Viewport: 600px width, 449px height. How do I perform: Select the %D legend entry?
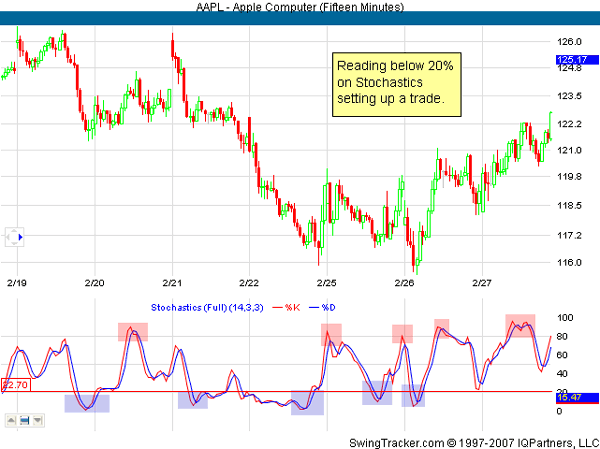322,307
